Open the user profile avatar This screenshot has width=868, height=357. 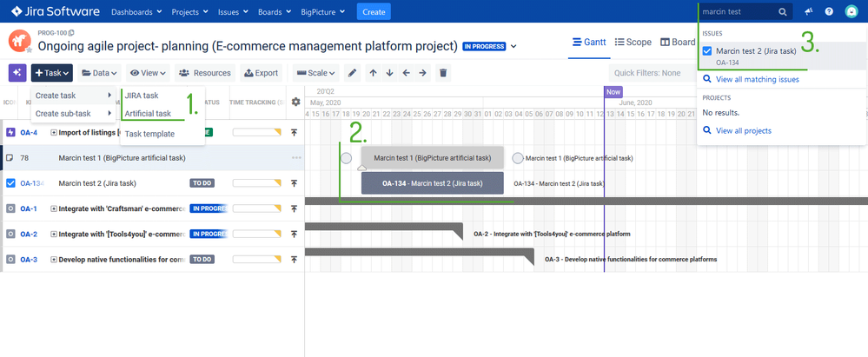851,11
